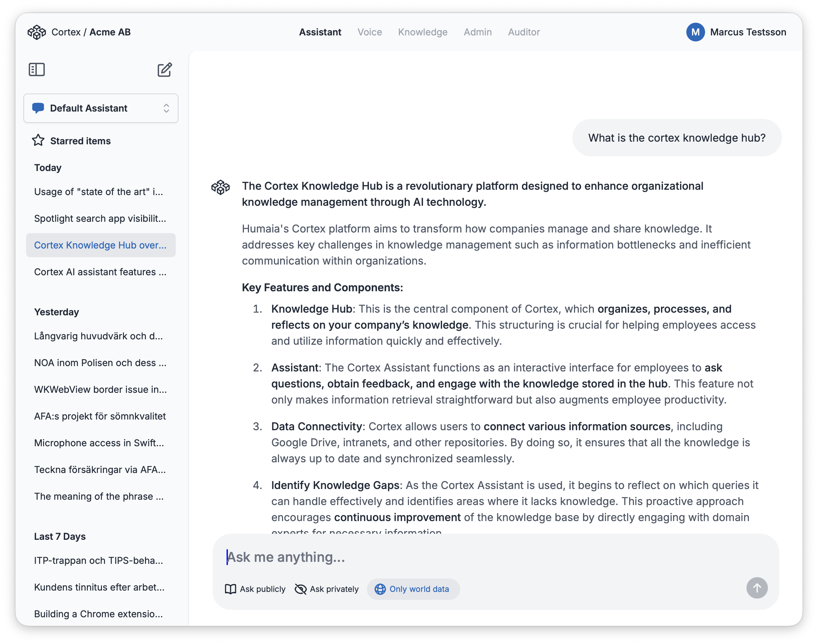818x644 pixels.
Task: Toggle the sidebar panel icon
Action: tap(36, 69)
